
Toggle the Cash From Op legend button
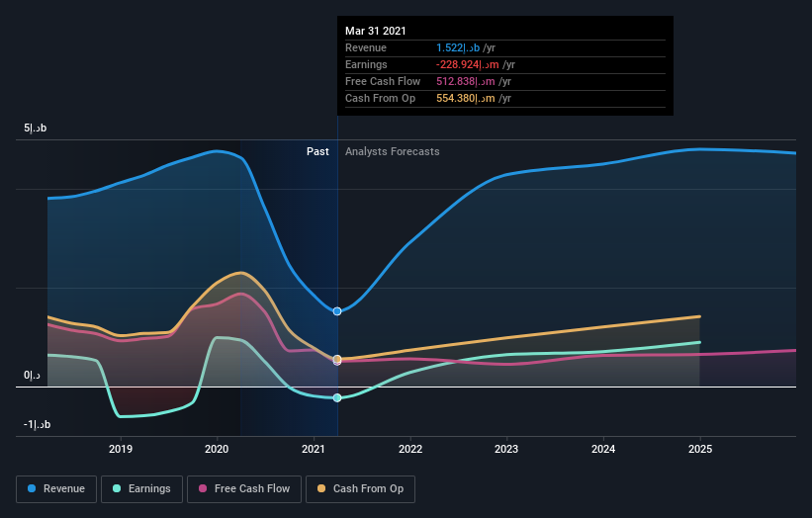[x=360, y=489]
